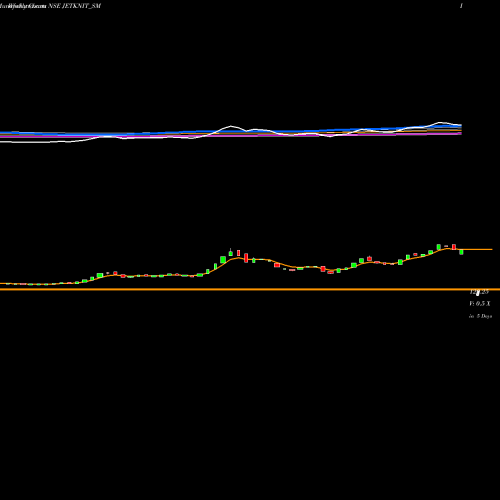Click the 'V: 0.5 X' volume label
Screen dimensions: 500x500
(x=480, y=304)
